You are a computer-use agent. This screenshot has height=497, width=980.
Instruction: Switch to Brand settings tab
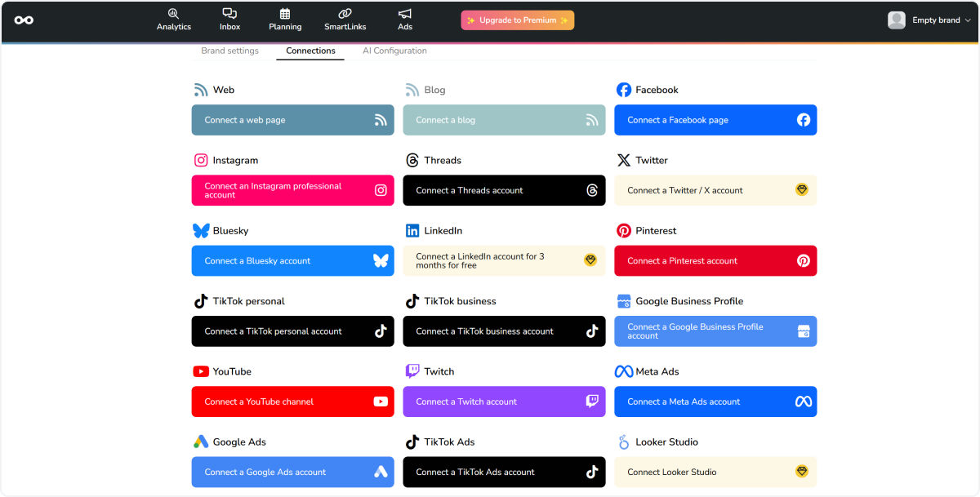(230, 51)
